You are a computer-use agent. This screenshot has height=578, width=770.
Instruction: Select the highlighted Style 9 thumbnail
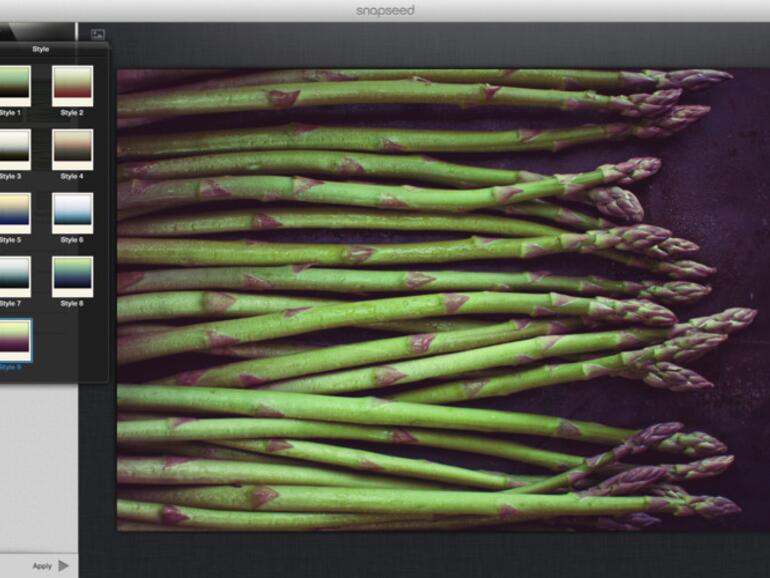15,340
